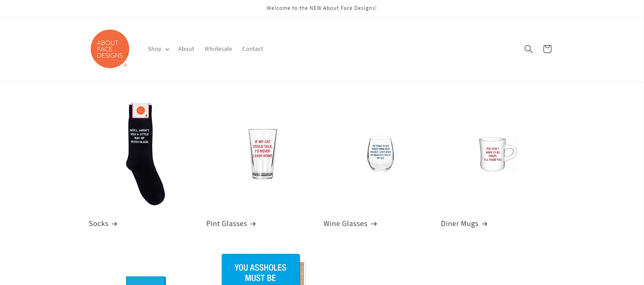Navigate to the Contact page

click(253, 49)
